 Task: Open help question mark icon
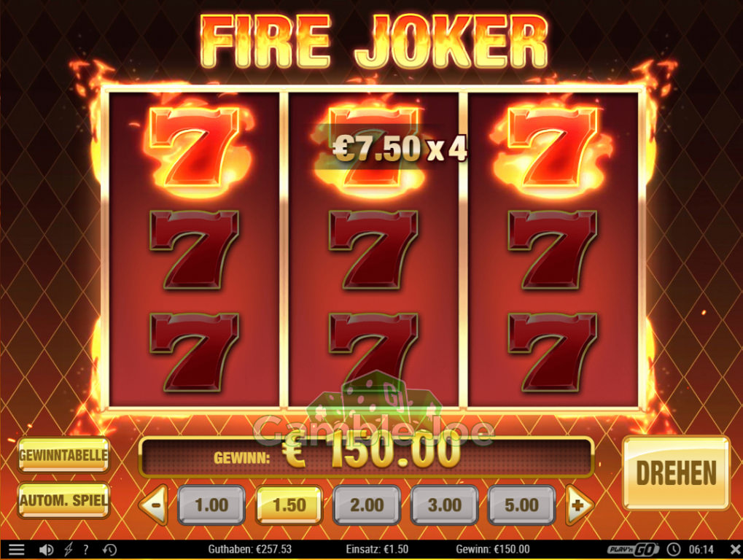click(x=86, y=550)
